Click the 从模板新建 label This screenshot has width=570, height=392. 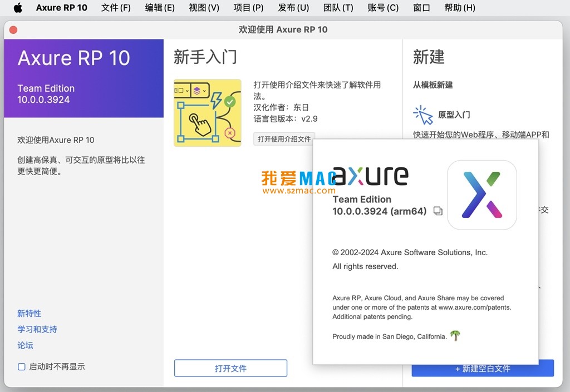point(433,85)
